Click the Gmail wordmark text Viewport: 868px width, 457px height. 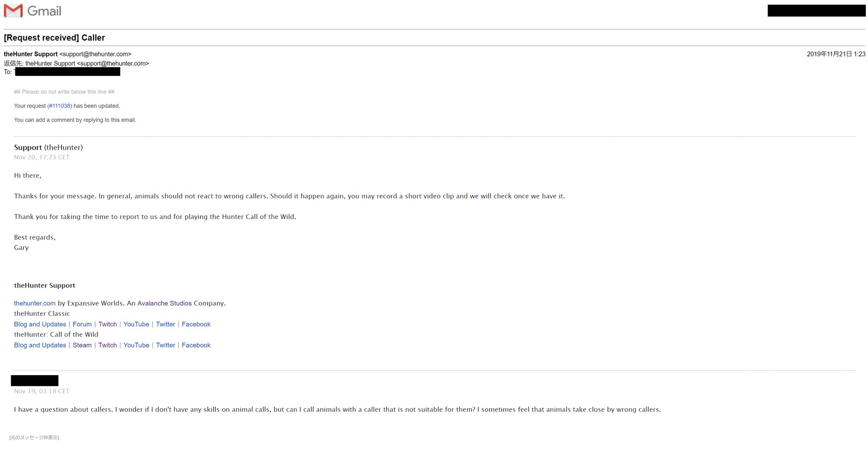tap(44, 11)
